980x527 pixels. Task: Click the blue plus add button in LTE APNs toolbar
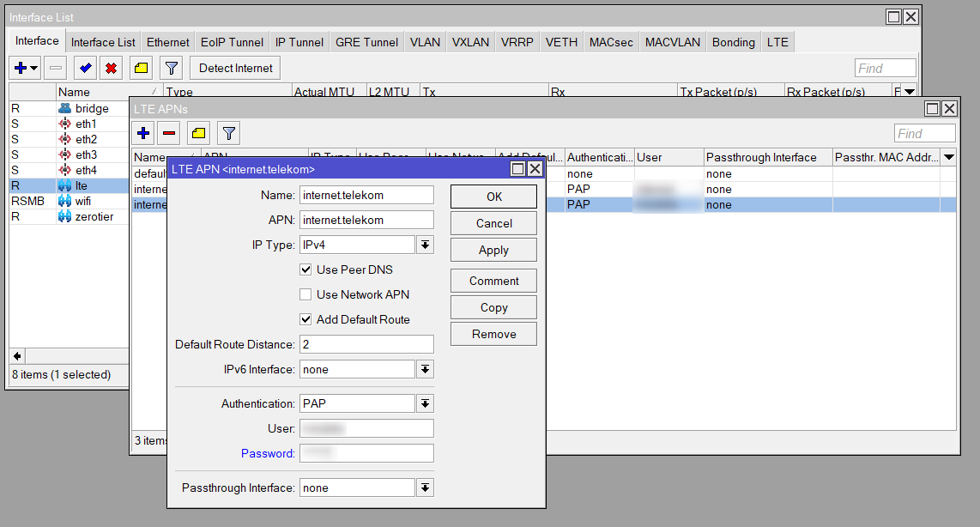pos(143,133)
